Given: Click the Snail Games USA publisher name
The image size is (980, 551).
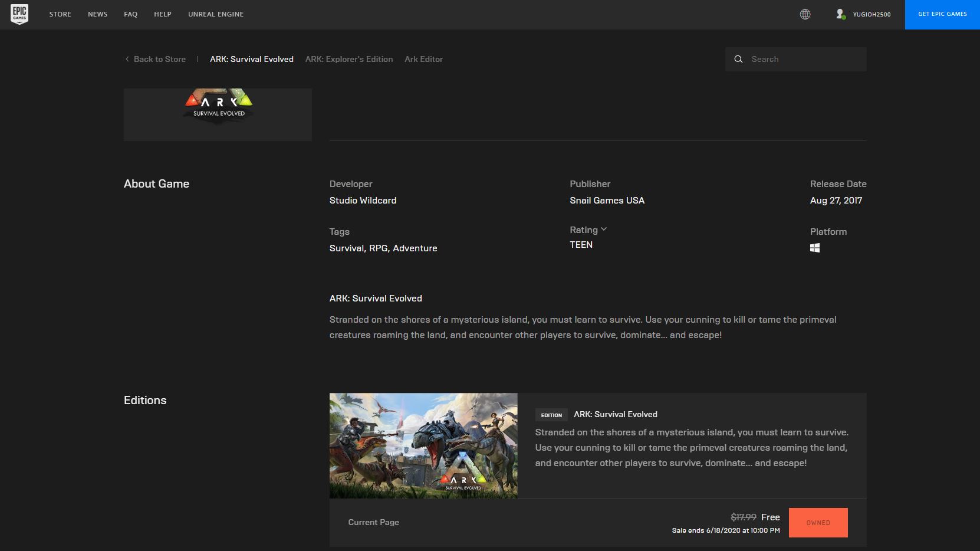Looking at the screenshot, I should pyautogui.click(x=607, y=200).
